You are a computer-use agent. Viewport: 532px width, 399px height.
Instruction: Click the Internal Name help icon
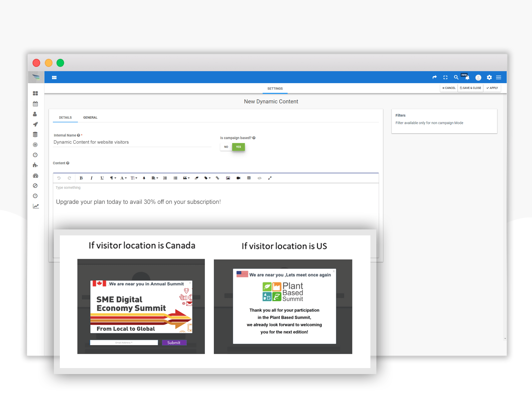pyautogui.click(x=78, y=135)
